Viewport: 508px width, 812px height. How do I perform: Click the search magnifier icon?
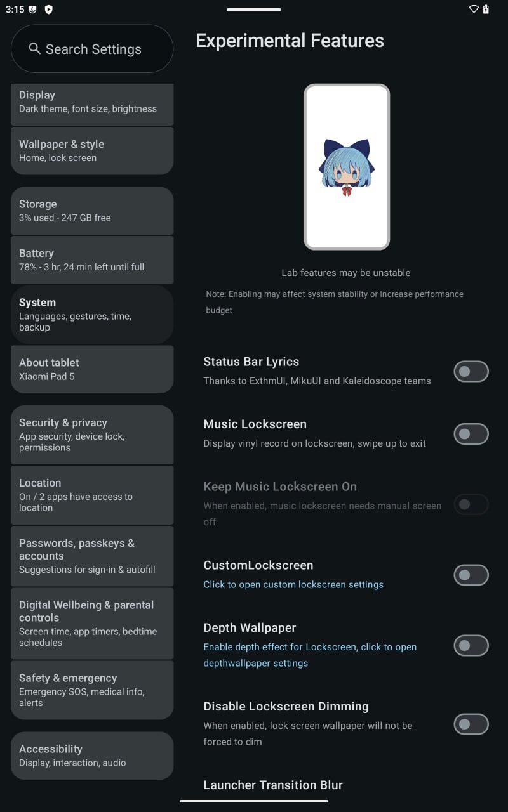point(34,49)
